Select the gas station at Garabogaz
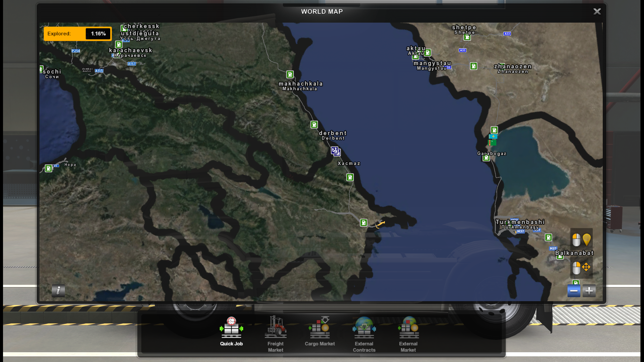Screen dimensions: 644x362 486,158
